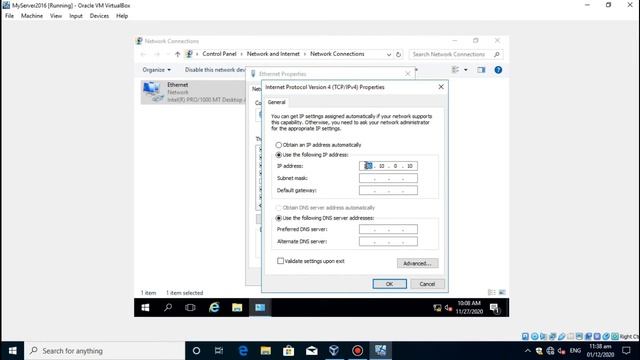This screenshot has width=640, height=360.
Task: Click Network Connections breadcrumb
Action: point(337,54)
